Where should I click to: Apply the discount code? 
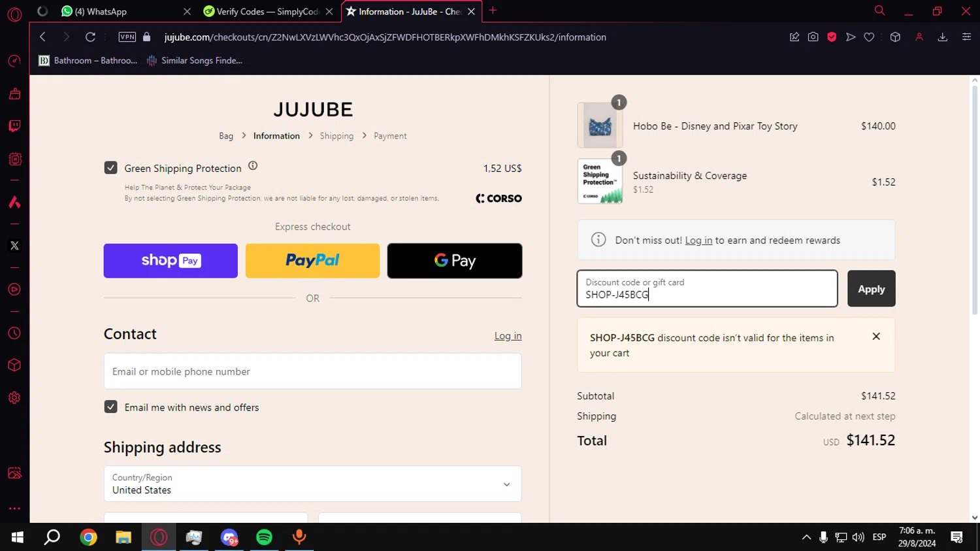coord(872,288)
